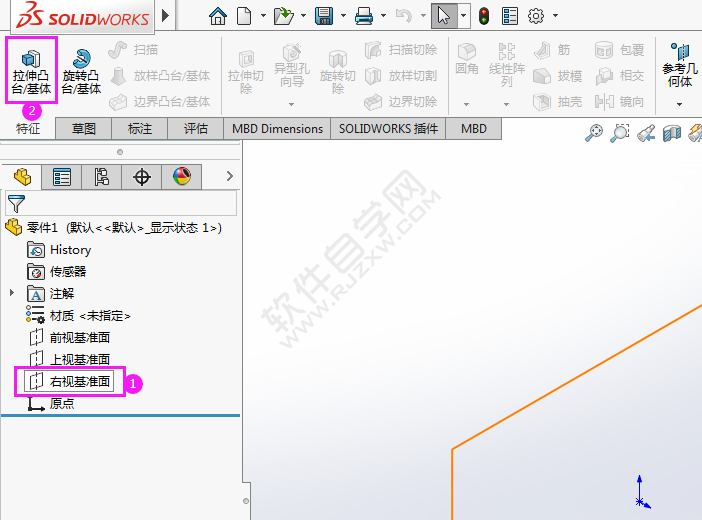The width and height of the screenshot is (702, 520).
Task: Open Options gear icon
Action: [536, 16]
